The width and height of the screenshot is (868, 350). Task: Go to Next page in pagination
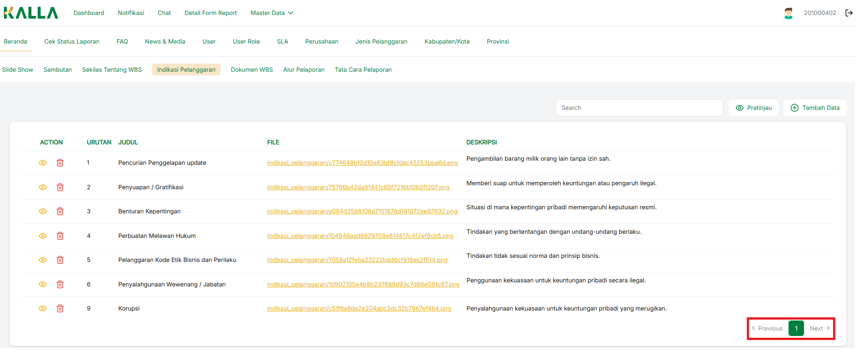819,329
